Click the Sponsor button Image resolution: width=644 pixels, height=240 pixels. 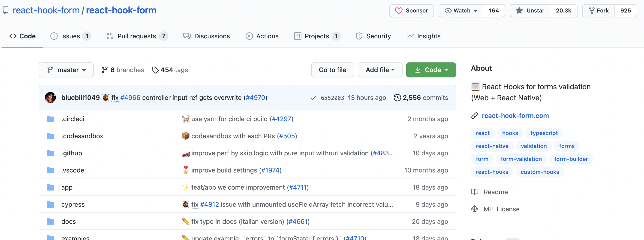[x=412, y=11]
